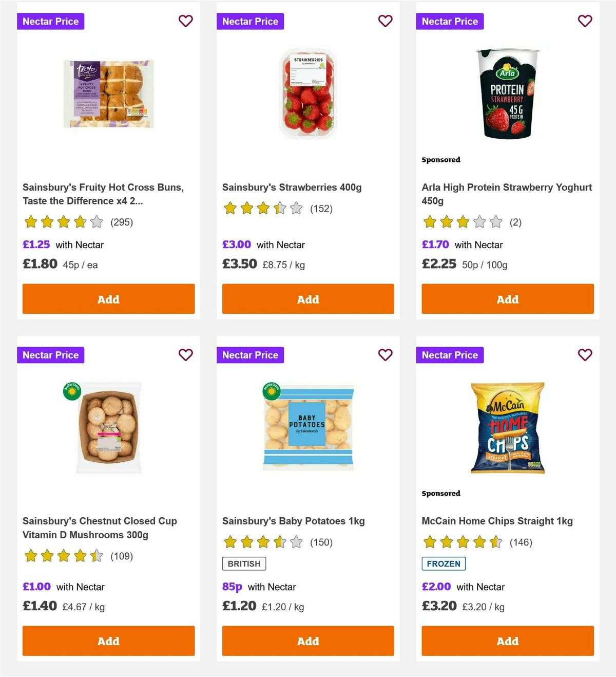
Task: Click the heart icon on Chestnut Closed Cup Mushrooms
Action: (x=185, y=354)
